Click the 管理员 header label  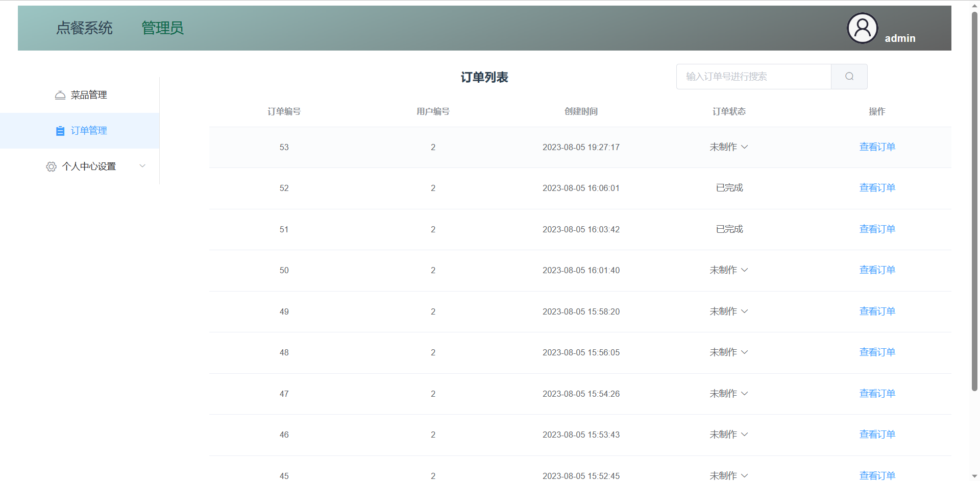(162, 28)
